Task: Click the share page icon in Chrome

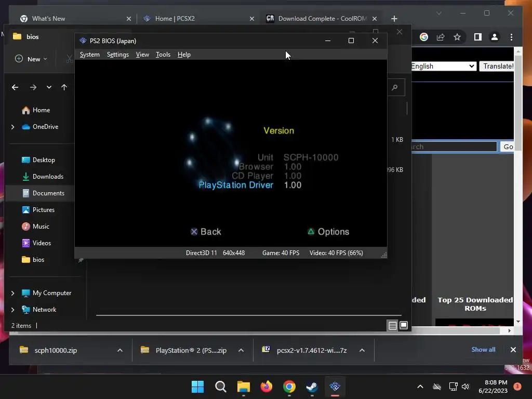Action: (x=441, y=37)
